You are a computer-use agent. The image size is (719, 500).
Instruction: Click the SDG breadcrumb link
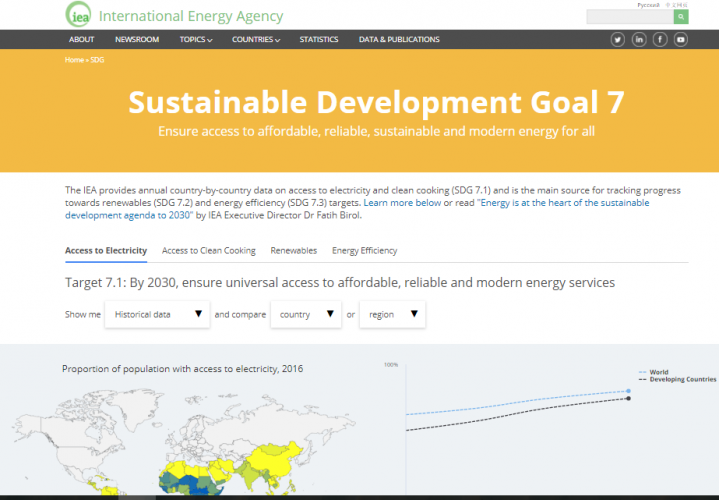pos(97,60)
